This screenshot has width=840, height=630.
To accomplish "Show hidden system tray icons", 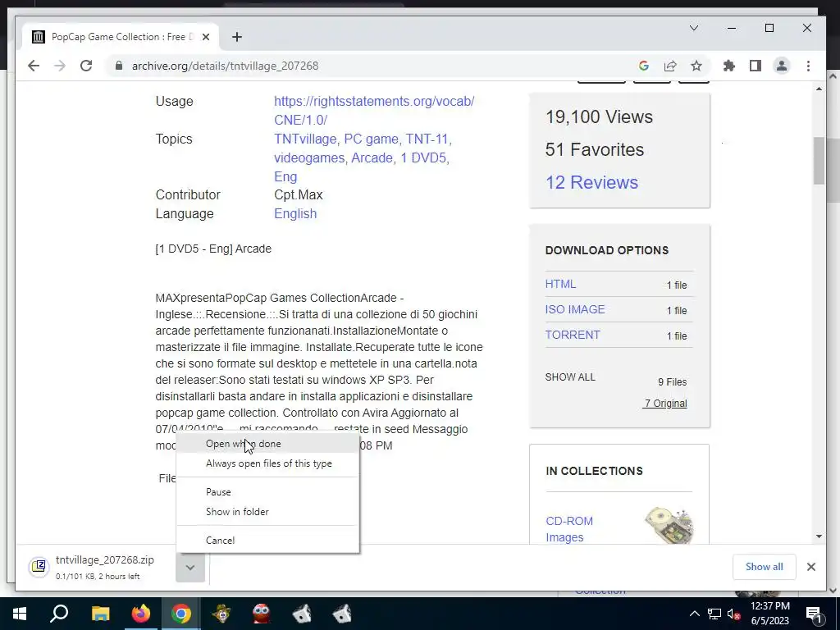I will click(694, 614).
